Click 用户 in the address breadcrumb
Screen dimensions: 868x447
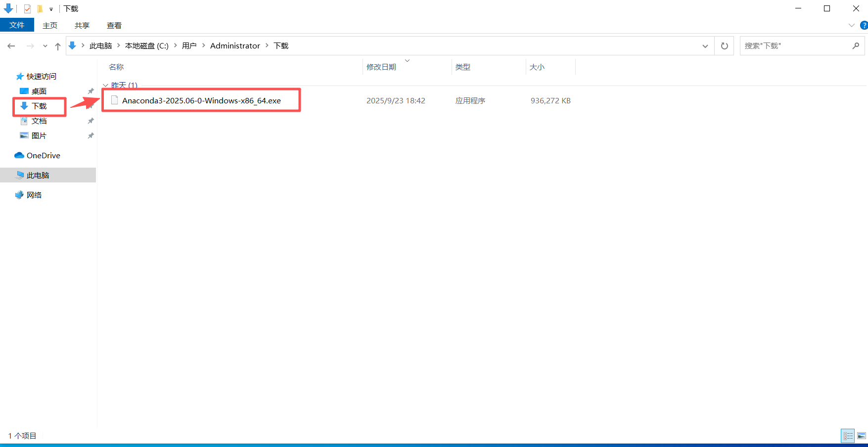(x=189, y=45)
